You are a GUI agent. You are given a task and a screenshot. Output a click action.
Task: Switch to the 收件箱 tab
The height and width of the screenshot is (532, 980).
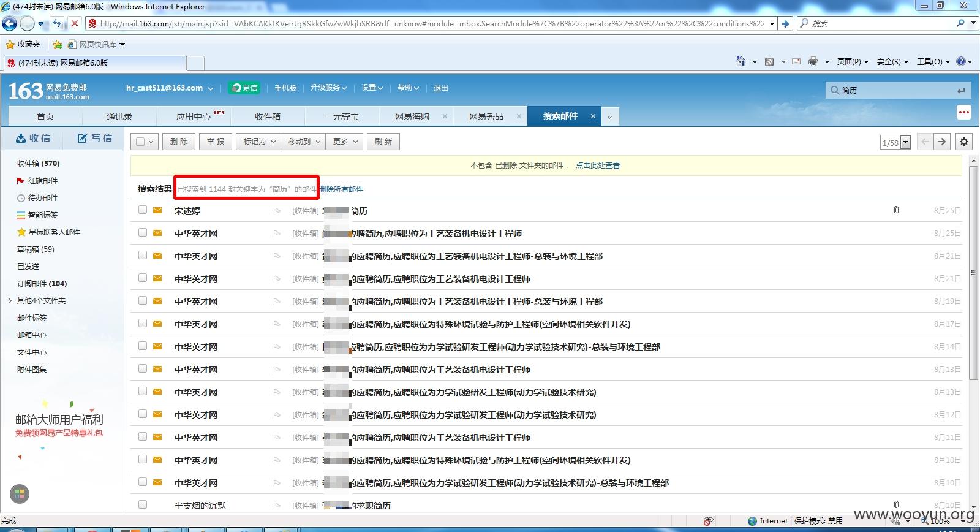click(x=268, y=116)
